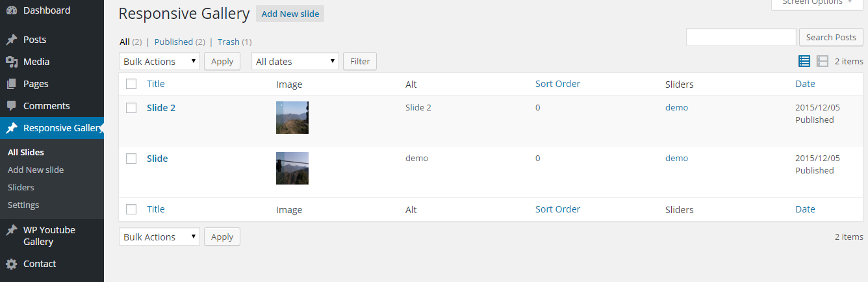The image size is (868, 282).
Task: Open the bottom Bulk Actions dropdown
Action: (x=160, y=237)
